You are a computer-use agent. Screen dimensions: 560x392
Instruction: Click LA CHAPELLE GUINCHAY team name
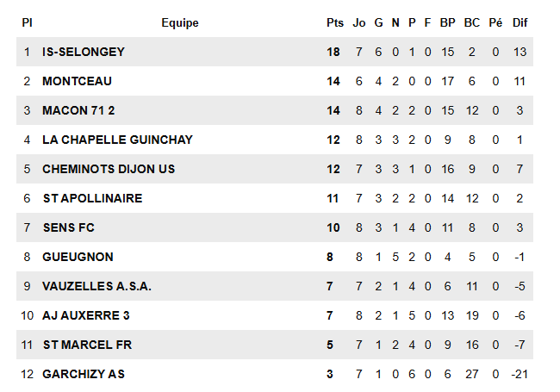pyautogui.click(x=117, y=140)
